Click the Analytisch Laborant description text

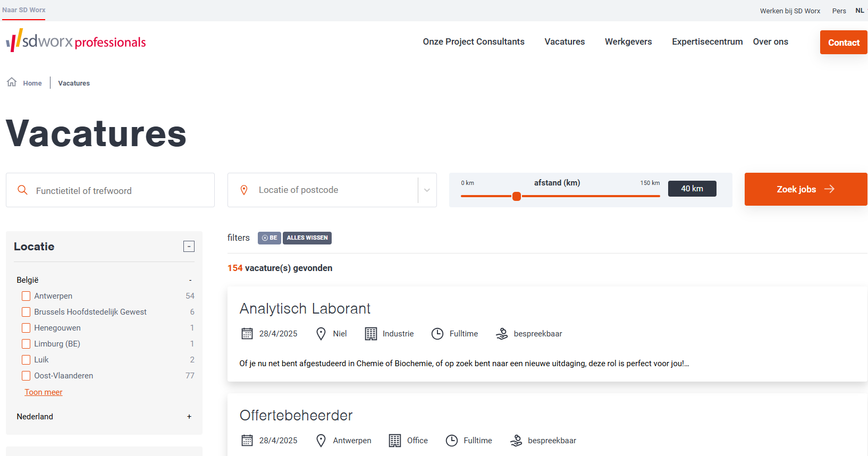pos(464,364)
